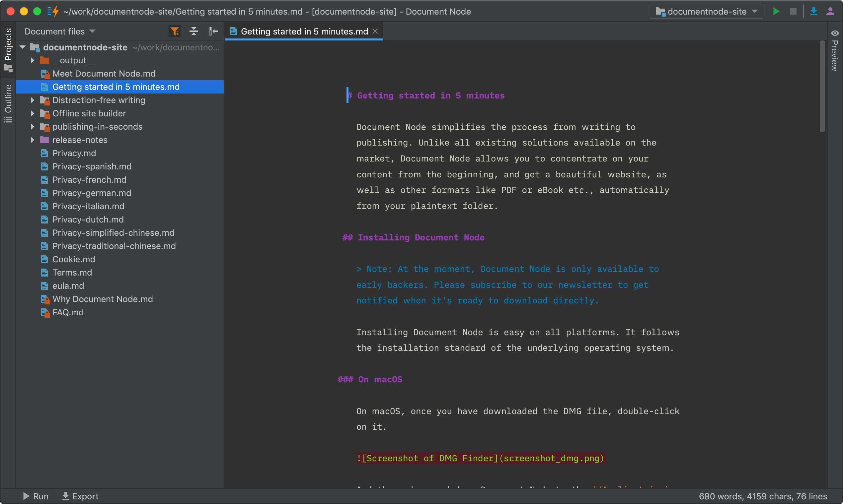The height and width of the screenshot is (504, 843).
Task: Expand the Offline site builder folder
Action: click(32, 113)
